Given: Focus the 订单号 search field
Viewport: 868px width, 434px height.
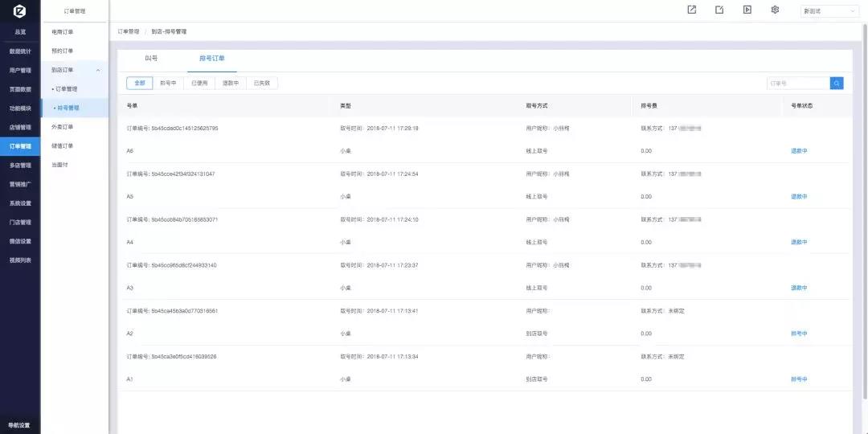Looking at the screenshot, I should 798,83.
